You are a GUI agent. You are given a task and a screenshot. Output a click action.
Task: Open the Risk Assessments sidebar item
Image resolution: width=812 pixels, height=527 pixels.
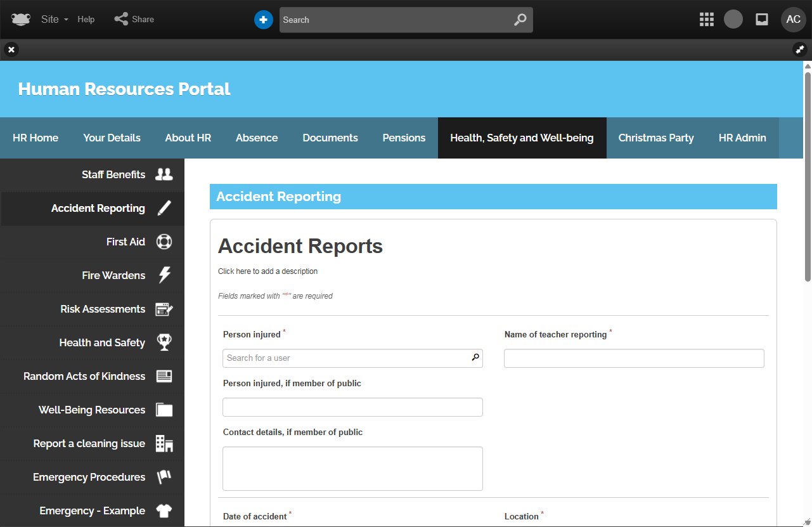103,309
